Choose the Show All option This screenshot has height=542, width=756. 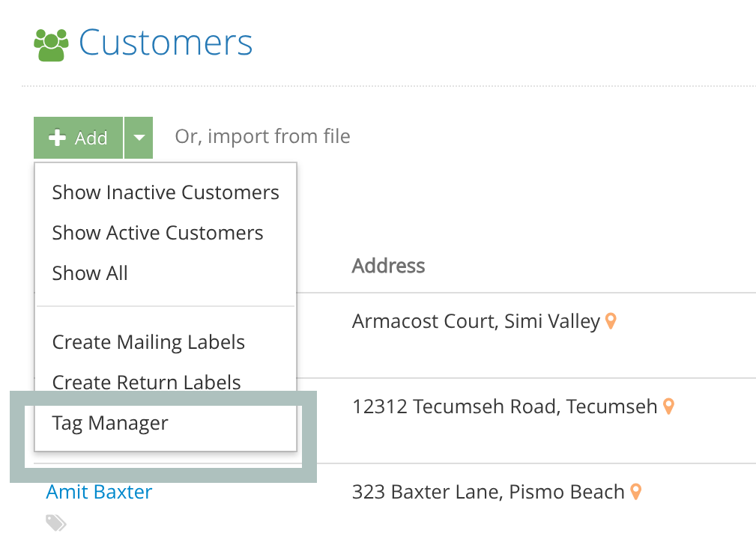pyautogui.click(x=90, y=273)
